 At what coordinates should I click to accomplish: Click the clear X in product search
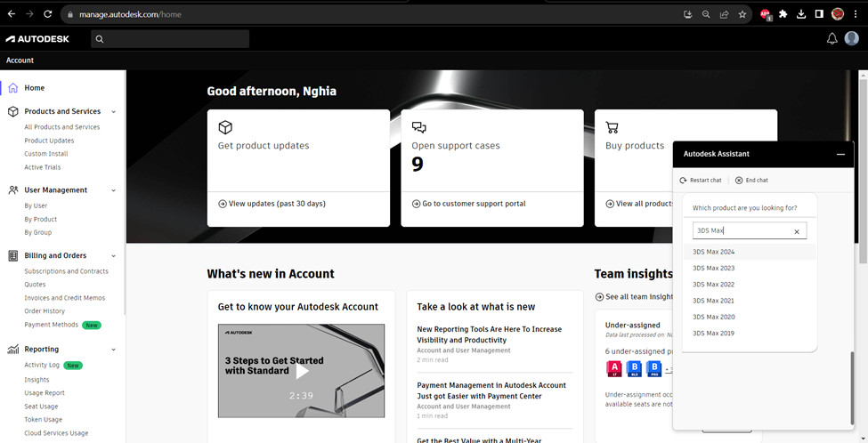coord(797,232)
